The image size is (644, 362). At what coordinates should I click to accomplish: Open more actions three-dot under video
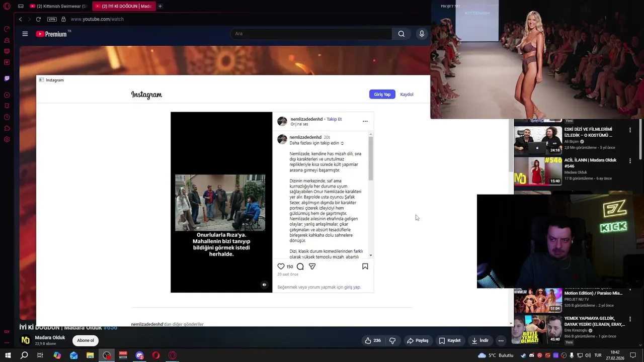pyautogui.click(x=501, y=340)
